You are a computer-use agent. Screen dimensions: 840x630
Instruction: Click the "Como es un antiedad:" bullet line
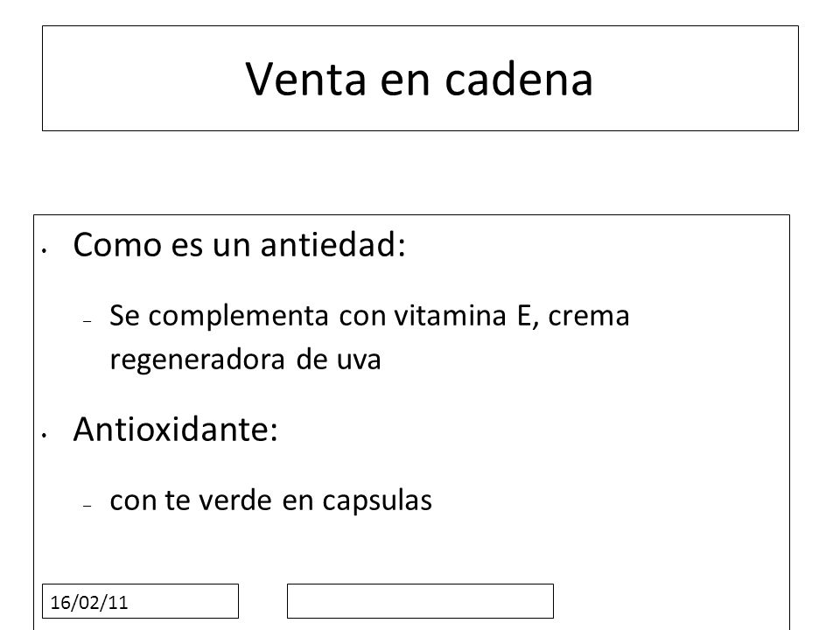[x=239, y=245]
